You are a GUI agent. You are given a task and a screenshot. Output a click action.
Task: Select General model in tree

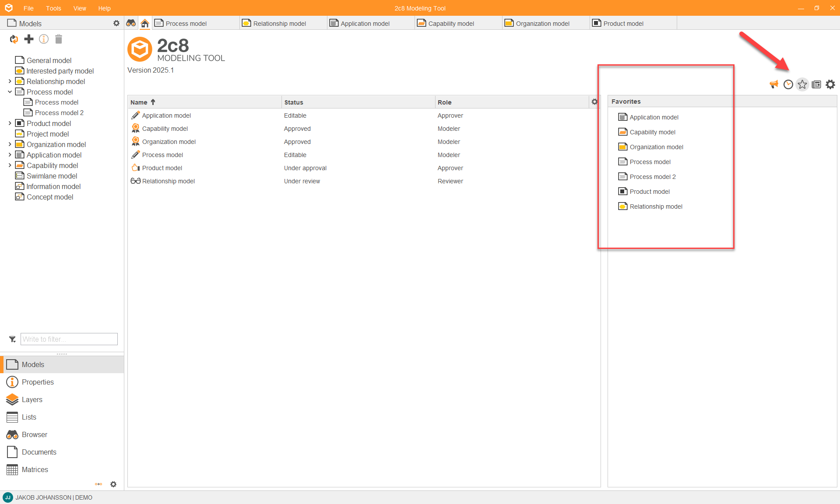43,60
